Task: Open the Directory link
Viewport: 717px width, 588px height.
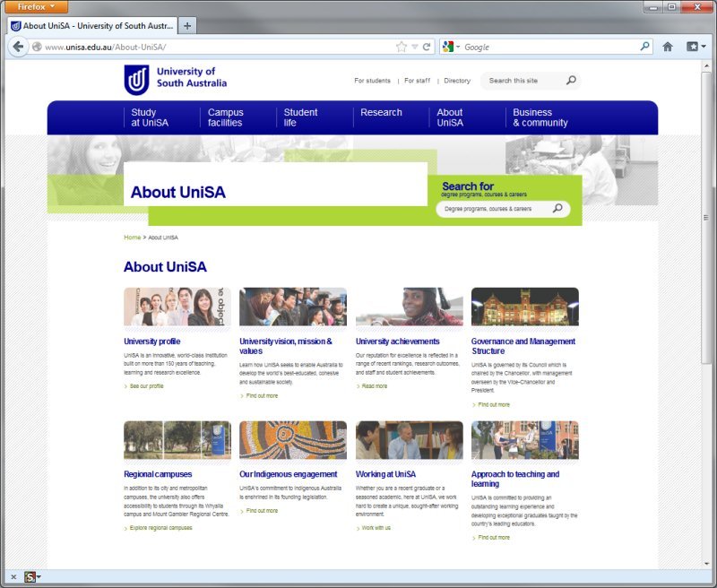Action: click(457, 81)
